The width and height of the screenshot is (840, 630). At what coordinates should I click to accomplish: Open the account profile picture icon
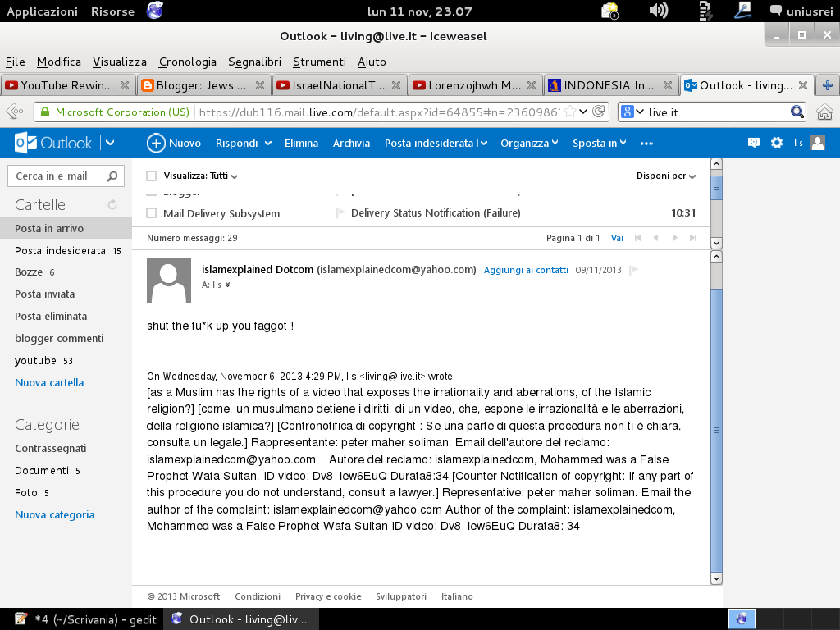(818, 143)
